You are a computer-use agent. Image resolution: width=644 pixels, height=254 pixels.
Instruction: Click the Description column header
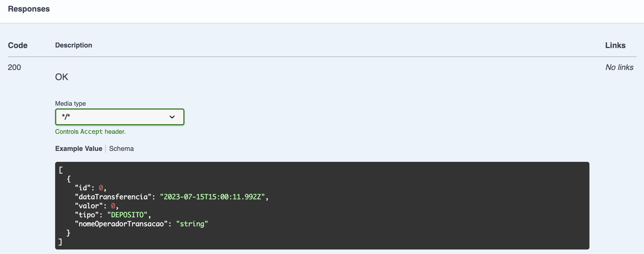pos(74,45)
